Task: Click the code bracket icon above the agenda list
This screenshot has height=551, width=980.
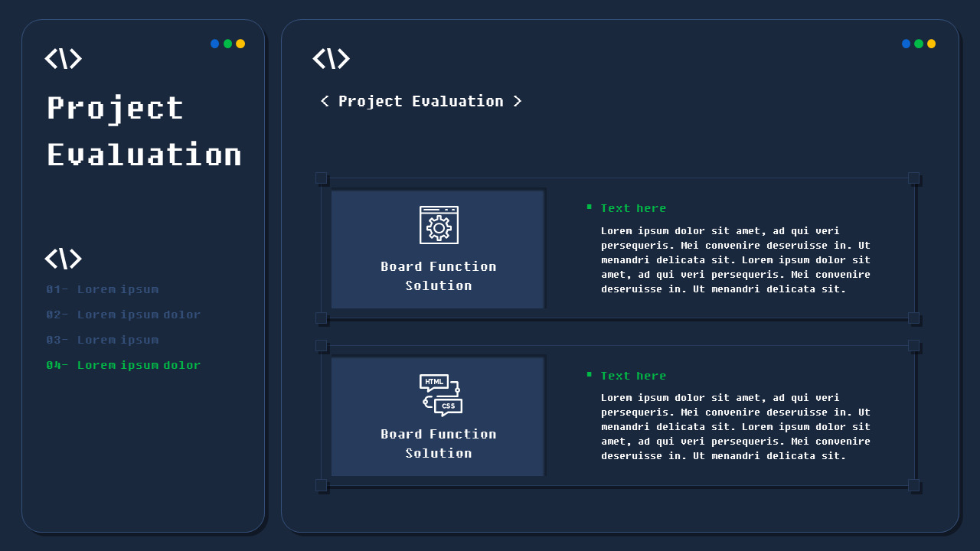Action: [64, 259]
